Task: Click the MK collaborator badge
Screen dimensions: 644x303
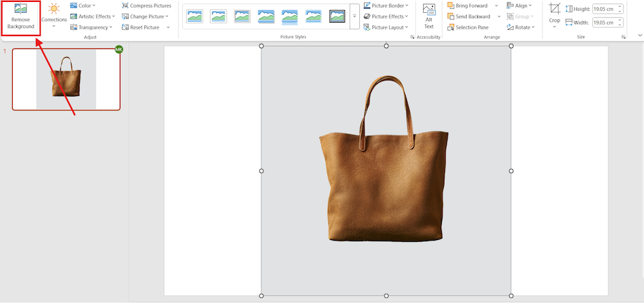Action: pyautogui.click(x=118, y=50)
